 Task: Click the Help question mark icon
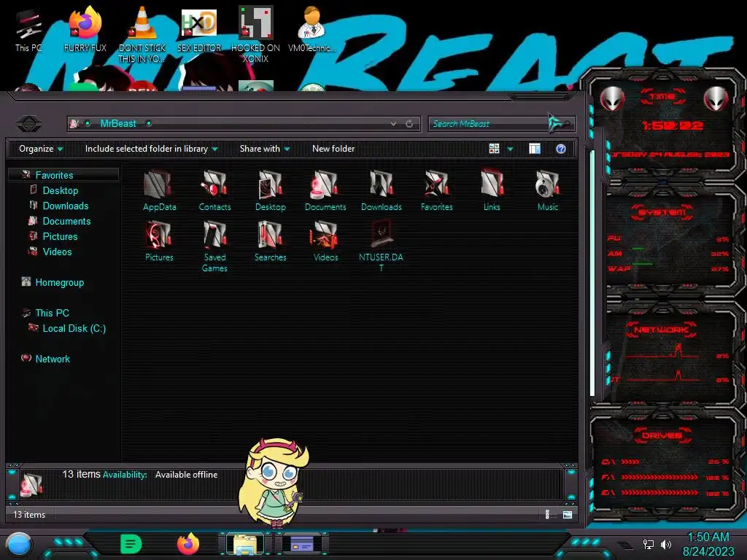coord(561,149)
